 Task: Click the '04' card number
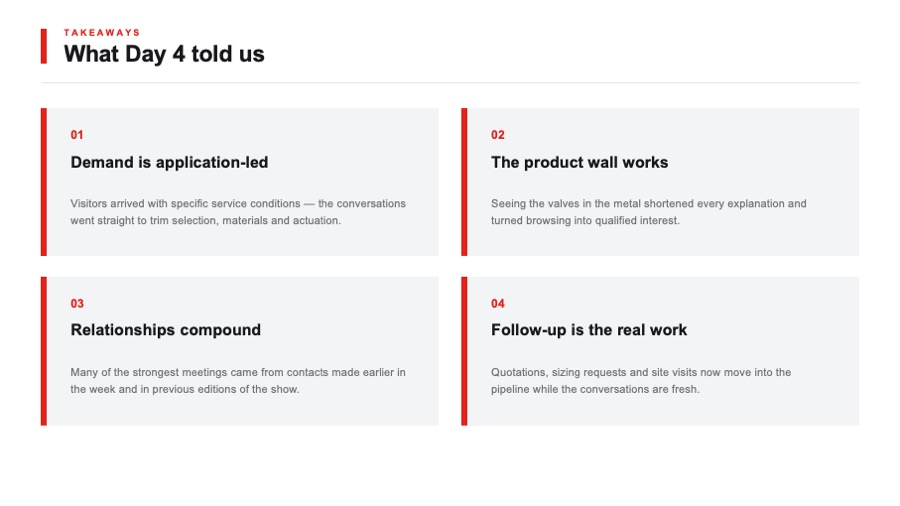click(x=498, y=303)
